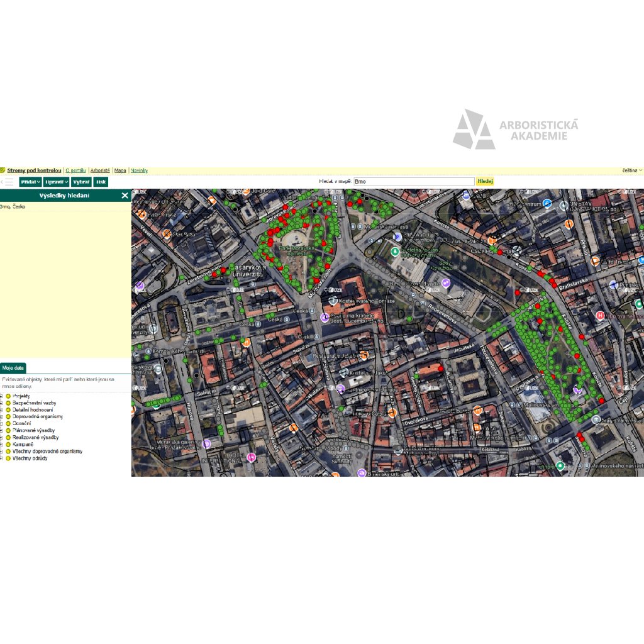
Task: Click the Park Moravské náměstí map label
Action: point(297,251)
